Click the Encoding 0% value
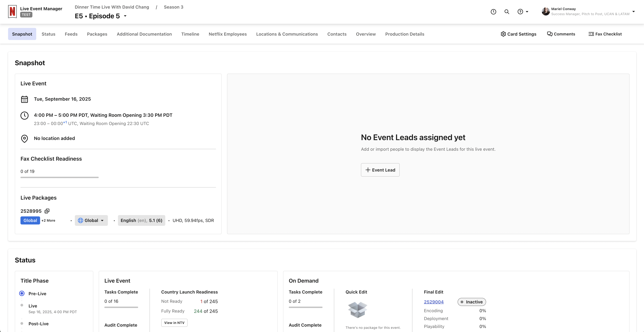The image size is (644, 332). [483, 310]
